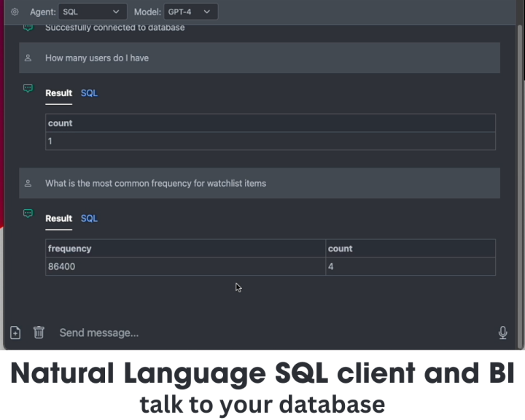The image size is (525, 420).
Task: Click the 86400 frequency cell
Action: (185, 267)
